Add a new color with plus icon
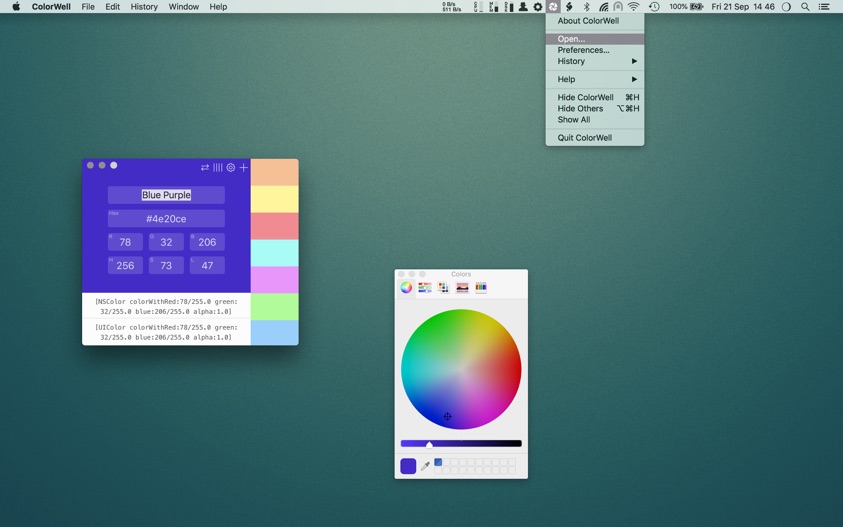This screenshot has width=843, height=527. tap(244, 168)
